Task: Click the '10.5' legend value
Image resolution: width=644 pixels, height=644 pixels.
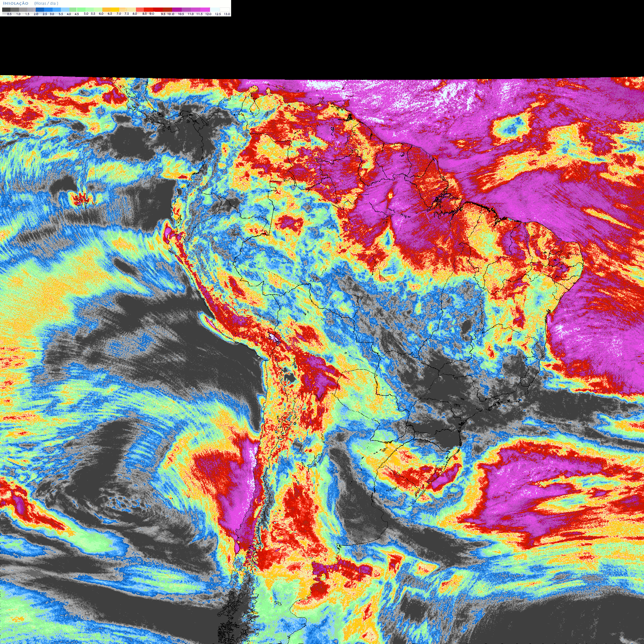Action: pyautogui.click(x=181, y=14)
